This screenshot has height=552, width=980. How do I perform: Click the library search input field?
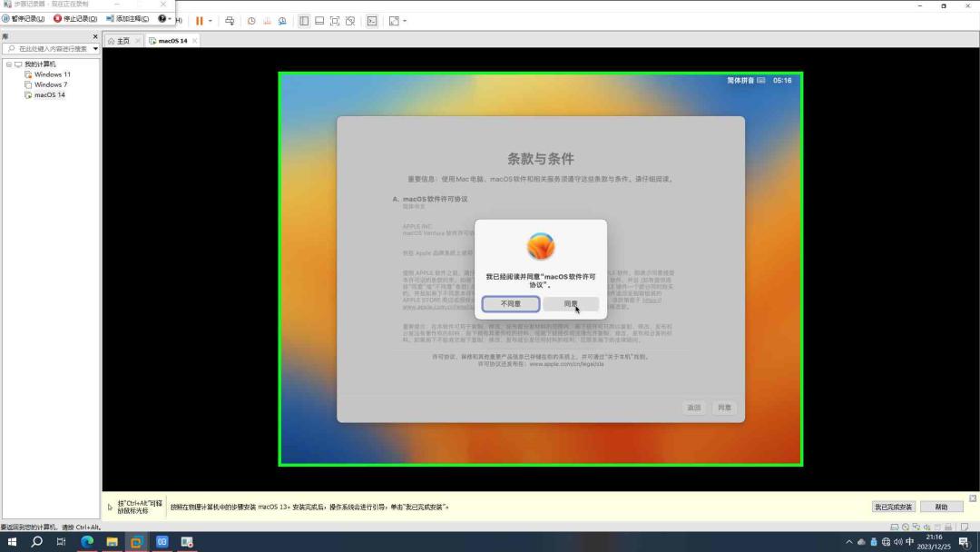(x=50, y=48)
